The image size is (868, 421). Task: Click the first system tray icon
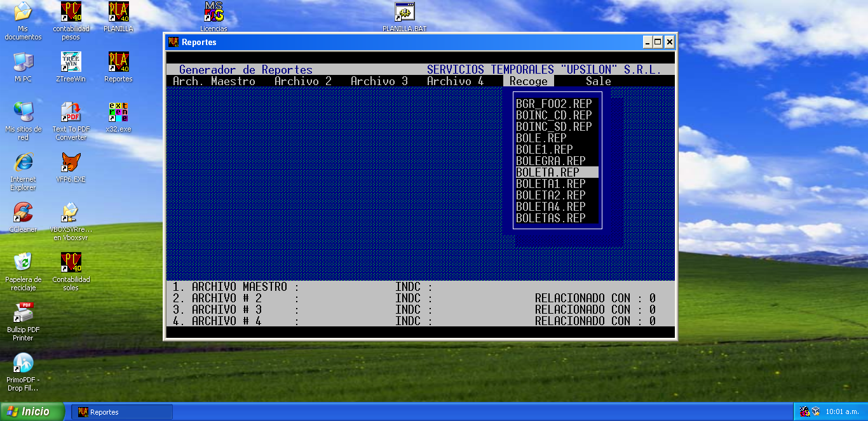804,411
